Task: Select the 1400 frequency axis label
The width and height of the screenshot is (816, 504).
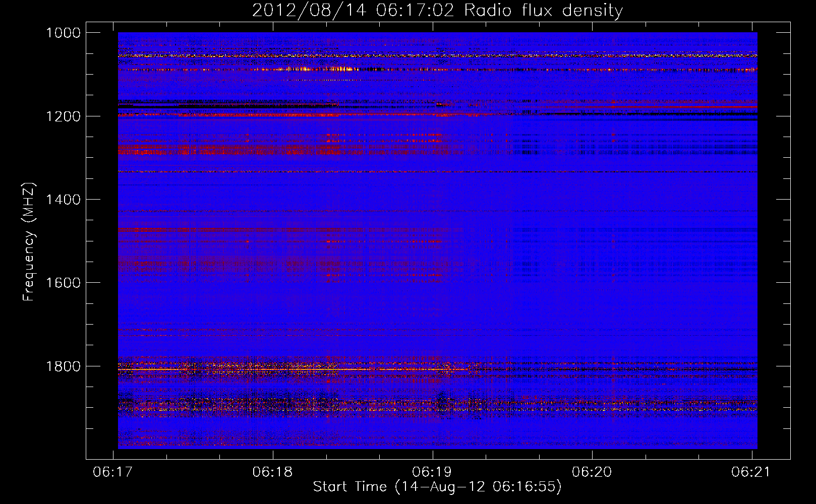Action: (x=63, y=200)
